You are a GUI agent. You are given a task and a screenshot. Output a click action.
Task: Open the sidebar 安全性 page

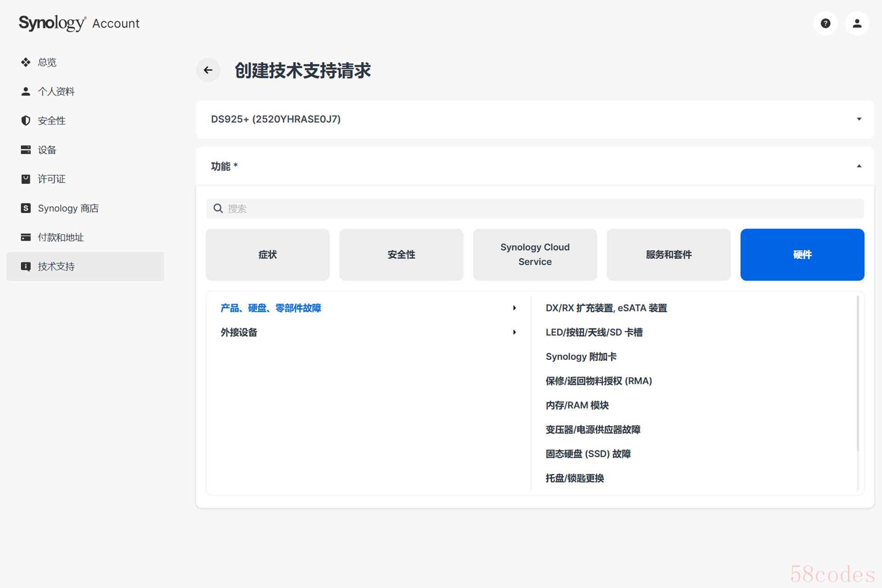(85, 120)
